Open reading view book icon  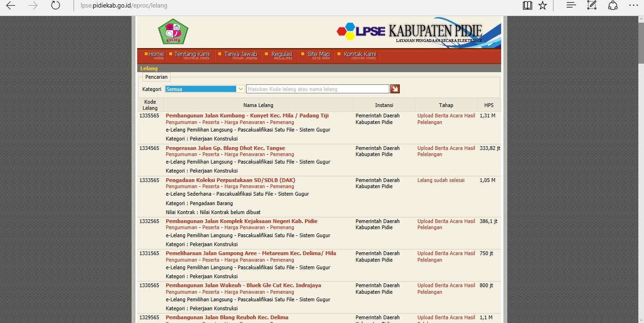(x=527, y=6)
